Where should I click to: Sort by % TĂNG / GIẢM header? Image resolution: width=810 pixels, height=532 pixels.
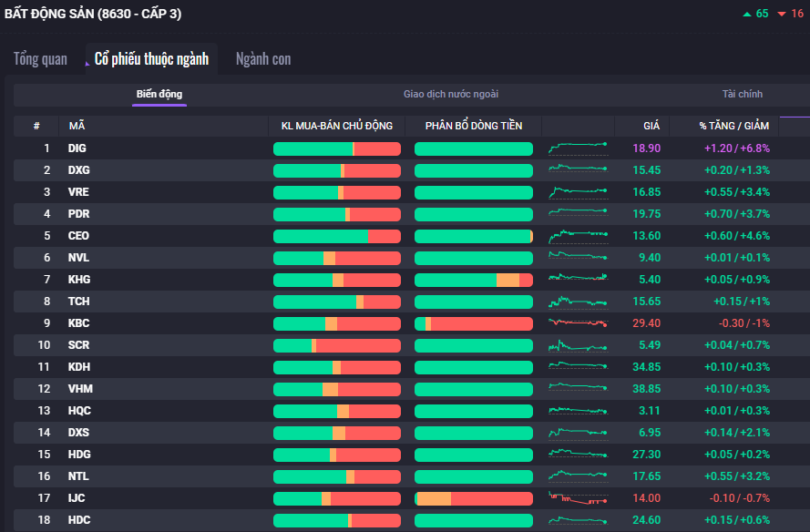[733, 126]
